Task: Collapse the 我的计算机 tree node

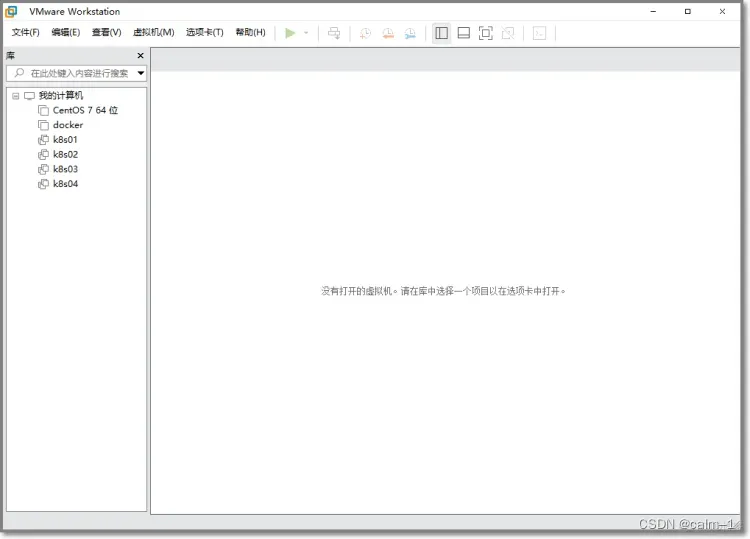Action: [16, 96]
